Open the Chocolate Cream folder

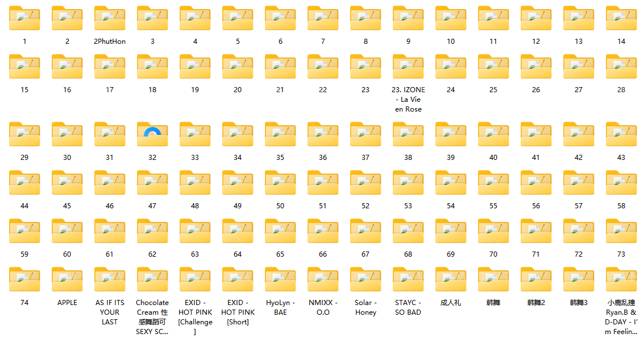pos(152,280)
